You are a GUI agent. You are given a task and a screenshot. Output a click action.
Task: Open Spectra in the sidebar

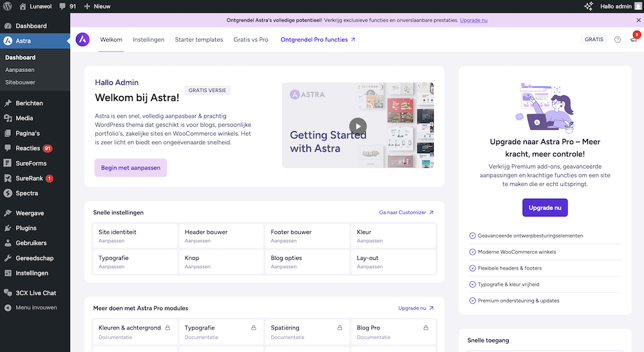tap(35, 193)
